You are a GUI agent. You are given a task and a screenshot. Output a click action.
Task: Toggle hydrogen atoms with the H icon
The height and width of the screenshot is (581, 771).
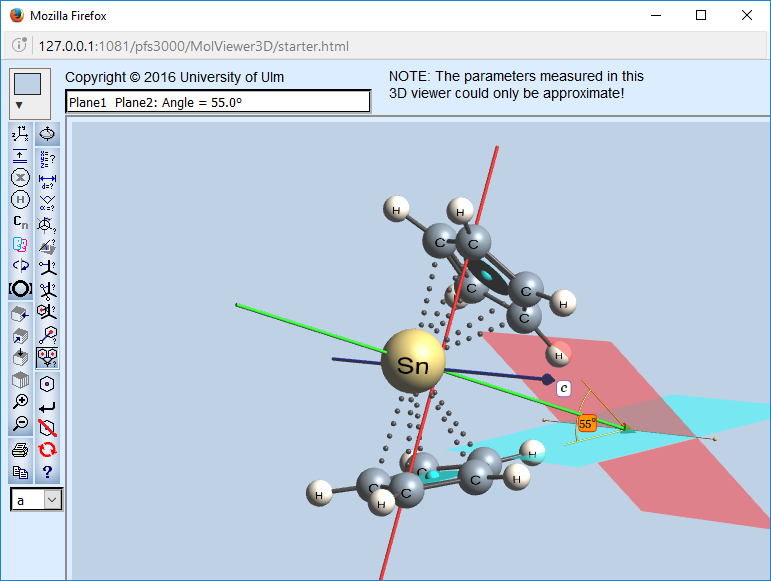[x=20, y=200]
